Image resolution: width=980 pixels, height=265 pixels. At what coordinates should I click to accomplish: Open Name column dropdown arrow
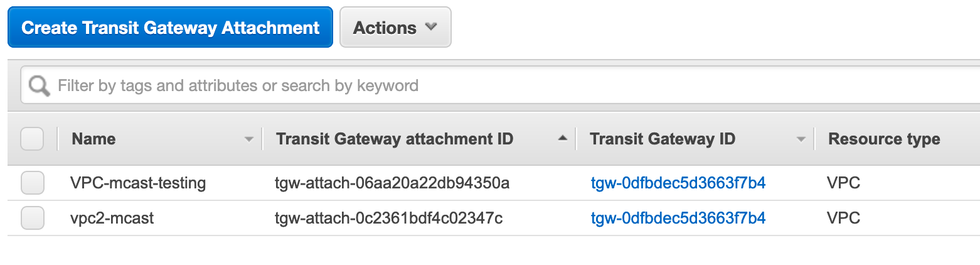[249, 139]
